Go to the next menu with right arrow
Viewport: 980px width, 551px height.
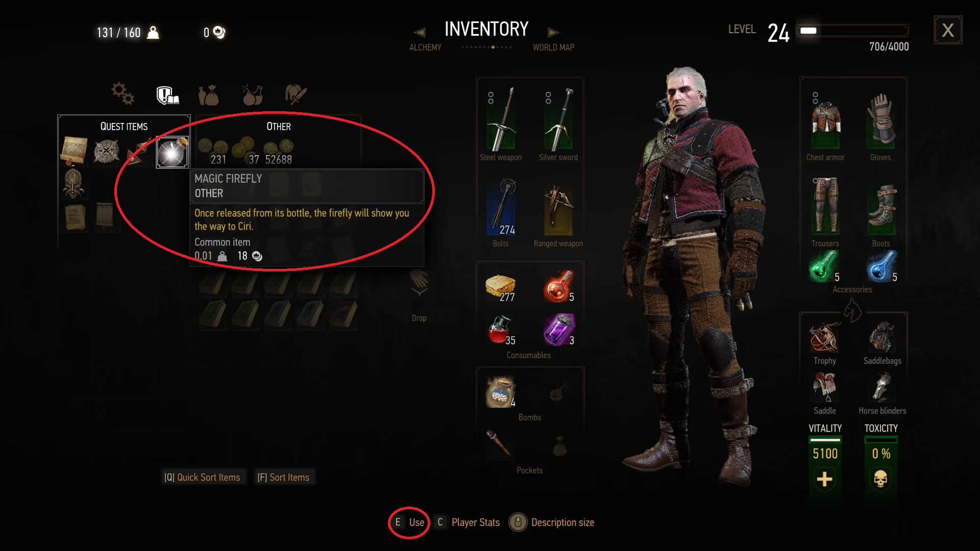(553, 33)
